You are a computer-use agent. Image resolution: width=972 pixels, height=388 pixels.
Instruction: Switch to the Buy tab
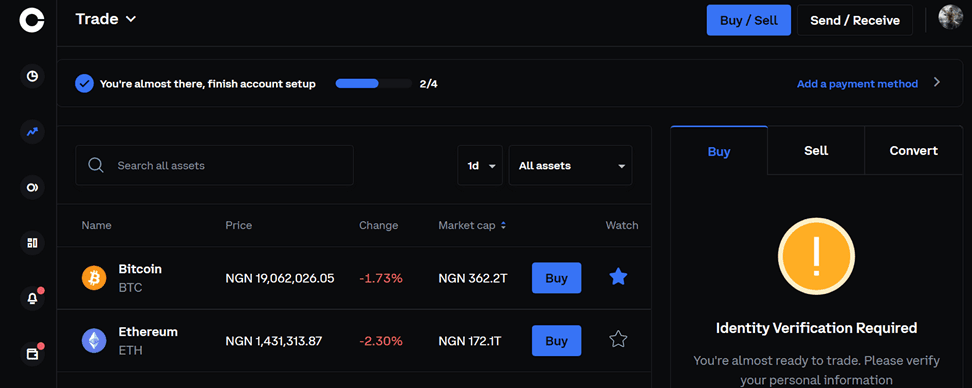pyautogui.click(x=719, y=151)
